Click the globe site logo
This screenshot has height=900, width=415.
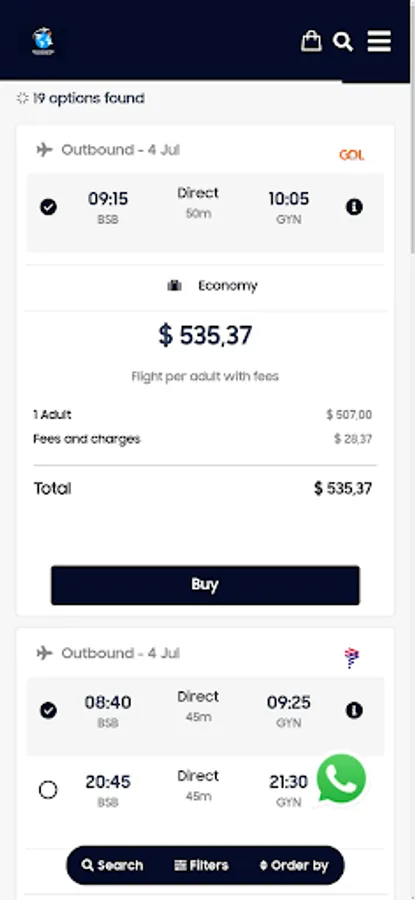(43, 41)
